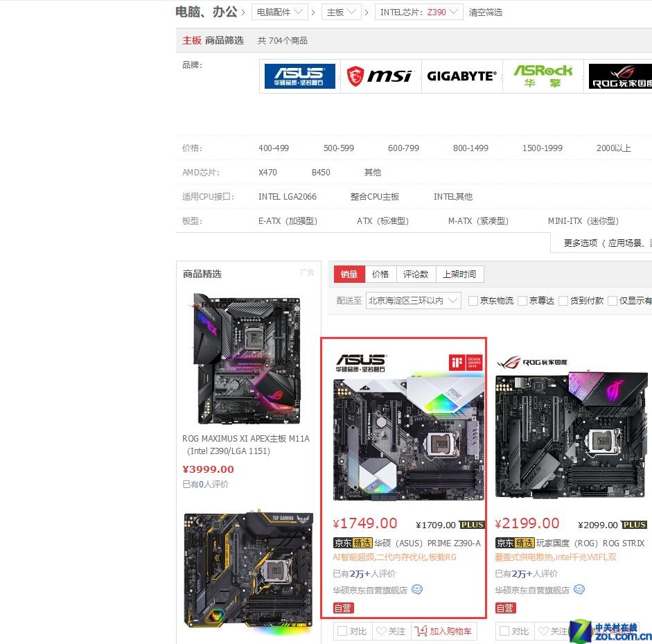This screenshot has height=644, width=652.
Task: Click 清空筛选 to clear filters
Action: click(x=485, y=12)
